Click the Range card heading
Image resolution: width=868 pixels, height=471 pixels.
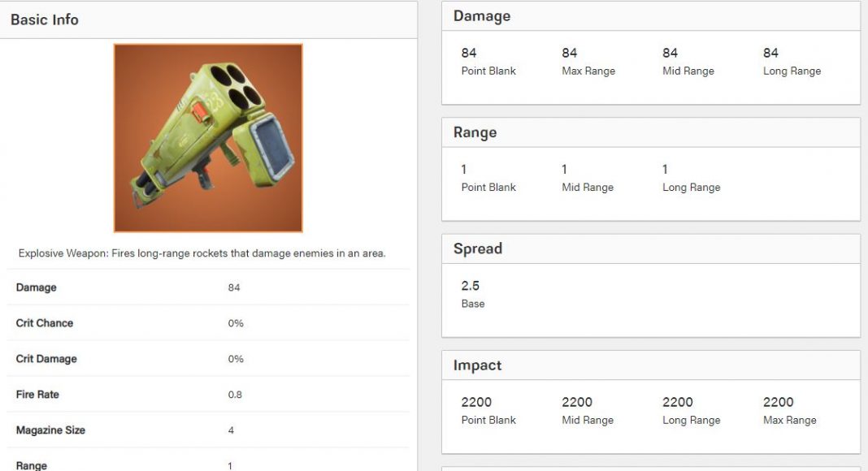[x=475, y=132]
